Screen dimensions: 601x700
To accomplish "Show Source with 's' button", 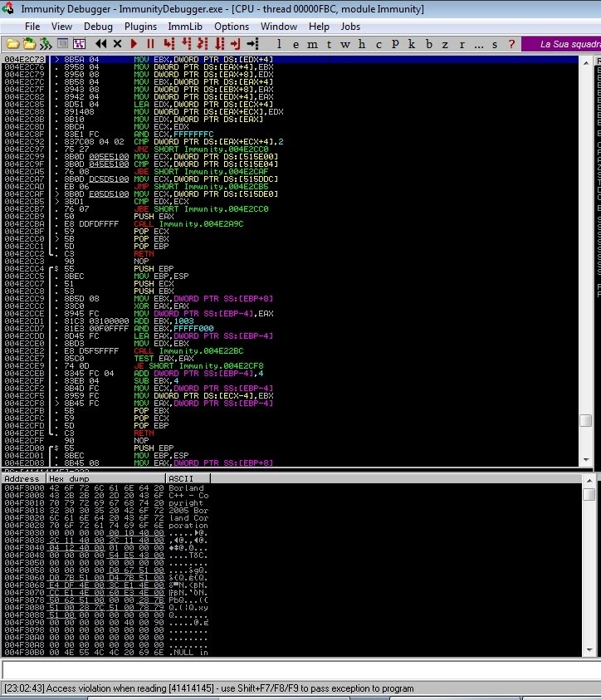I will [495, 44].
